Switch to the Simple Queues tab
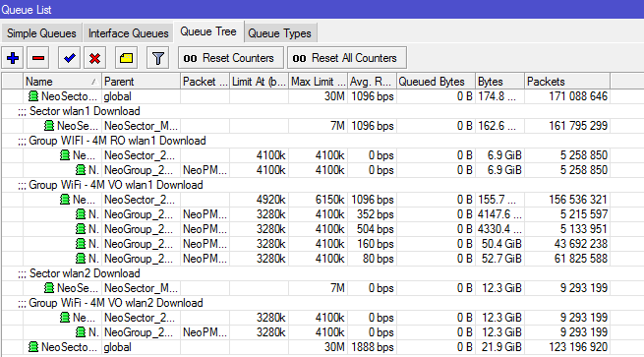The image size is (644, 357). [41, 32]
